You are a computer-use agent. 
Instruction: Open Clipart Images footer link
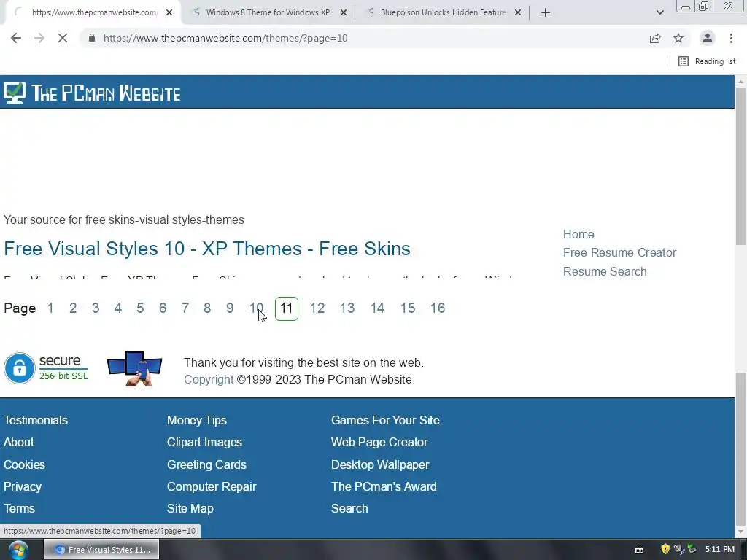tap(204, 443)
